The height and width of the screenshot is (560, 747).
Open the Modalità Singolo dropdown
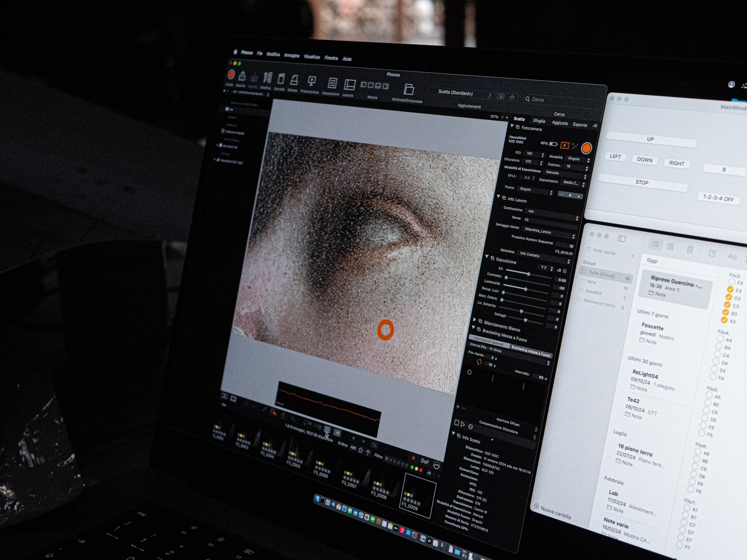tap(578, 159)
